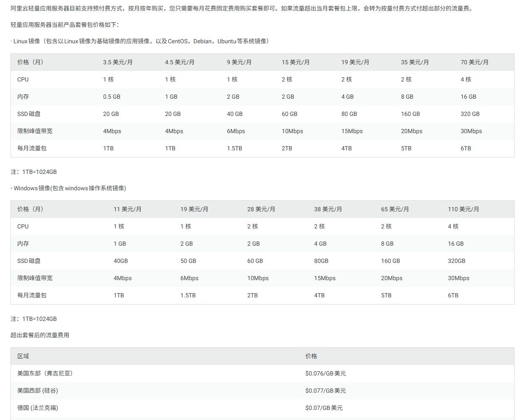Click '320GB' SSD cell in Windows table

tap(457, 261)
